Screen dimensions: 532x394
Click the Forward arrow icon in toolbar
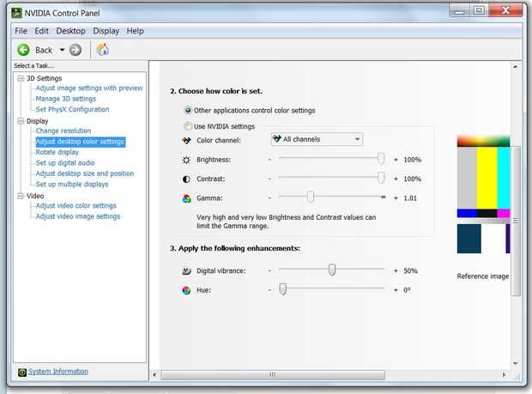(x=76, y=50)
